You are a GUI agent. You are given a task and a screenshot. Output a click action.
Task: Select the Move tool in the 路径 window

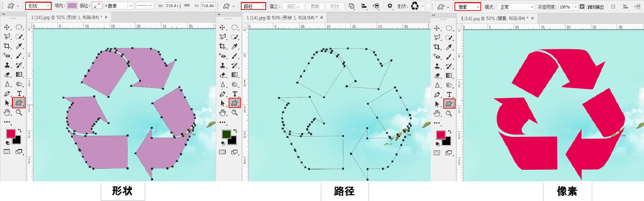222,28
